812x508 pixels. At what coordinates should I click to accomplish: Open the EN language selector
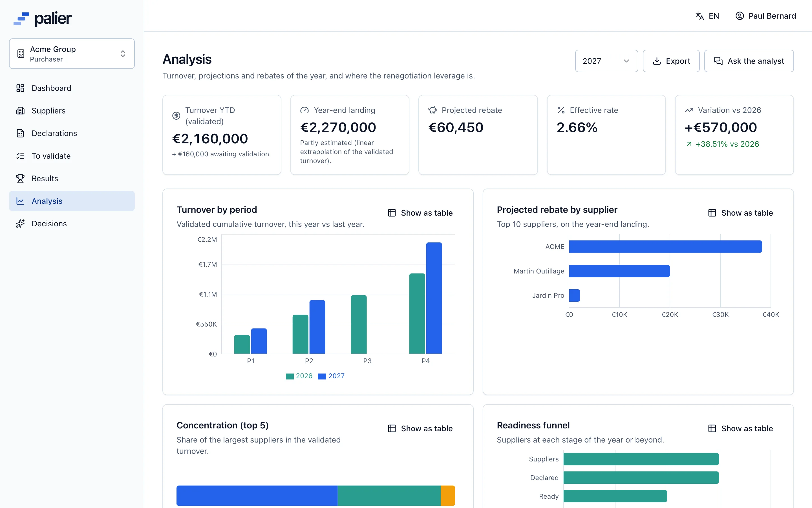pyautogui.click(x=707, y=16)
